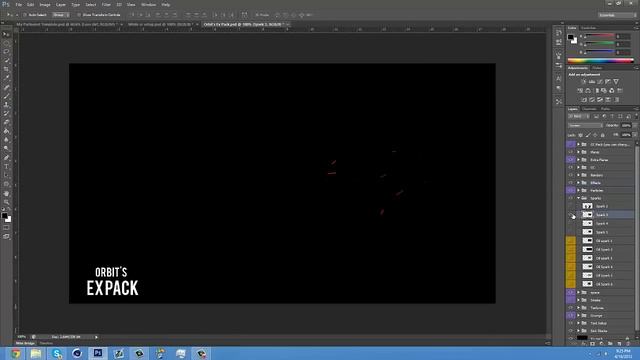Select the Pen tool
Image resolution: width=640 pixels, height=360 pixels.
(x=6, y=158)
